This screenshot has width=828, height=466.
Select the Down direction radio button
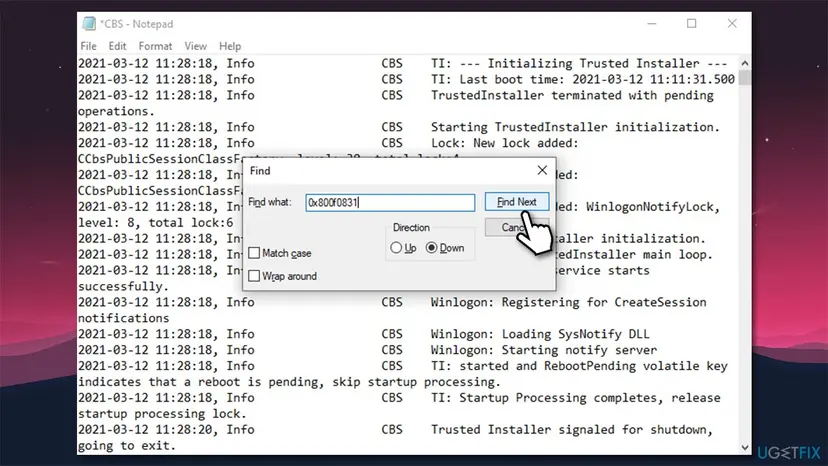pyautogui.click(x=431, y=247)
